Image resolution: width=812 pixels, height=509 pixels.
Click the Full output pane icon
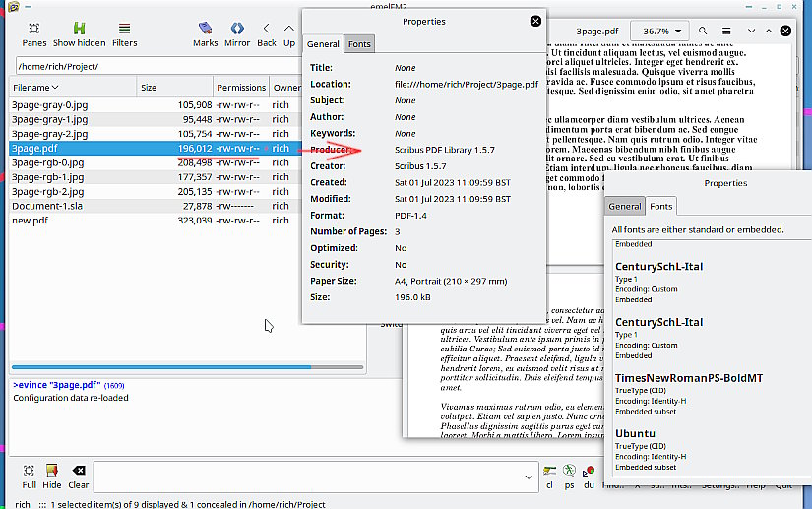[x=30, y=476]
